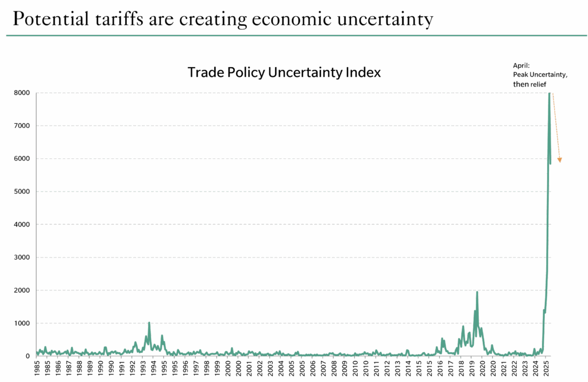Select the 1994 x-axis year label
Viewport: 588px width, 382px height.
154,368
